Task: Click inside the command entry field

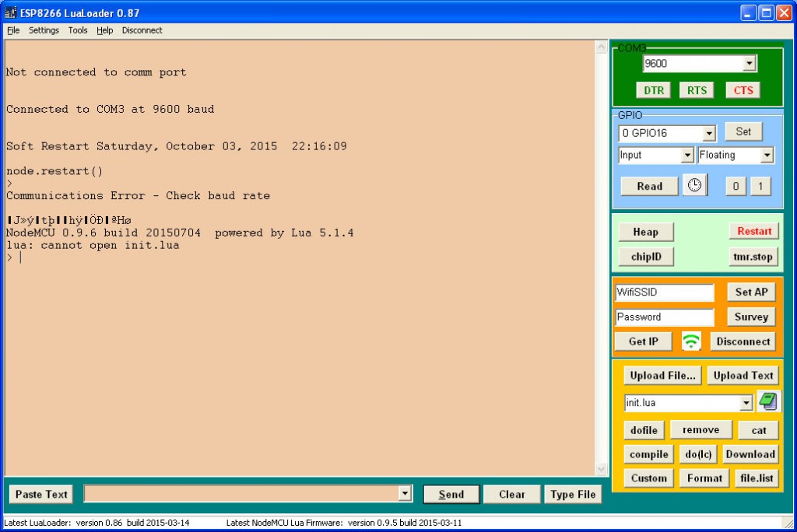Action: pyautogui.click(x=241, y=493)
